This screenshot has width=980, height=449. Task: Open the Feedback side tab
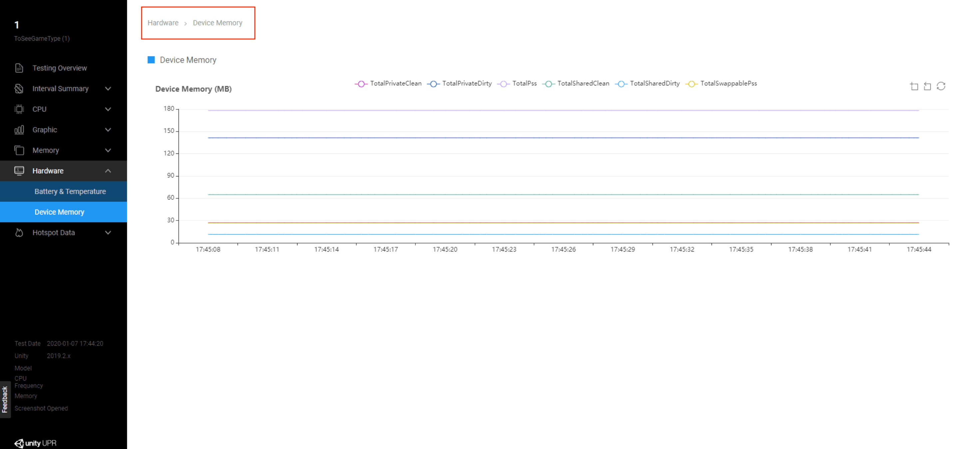(x=5, y=399)
